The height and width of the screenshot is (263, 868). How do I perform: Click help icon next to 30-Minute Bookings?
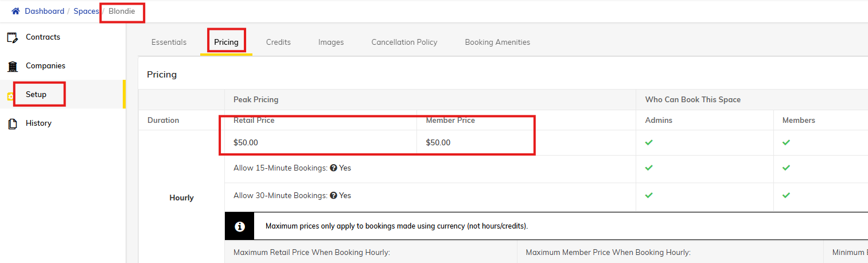(333, 196)
